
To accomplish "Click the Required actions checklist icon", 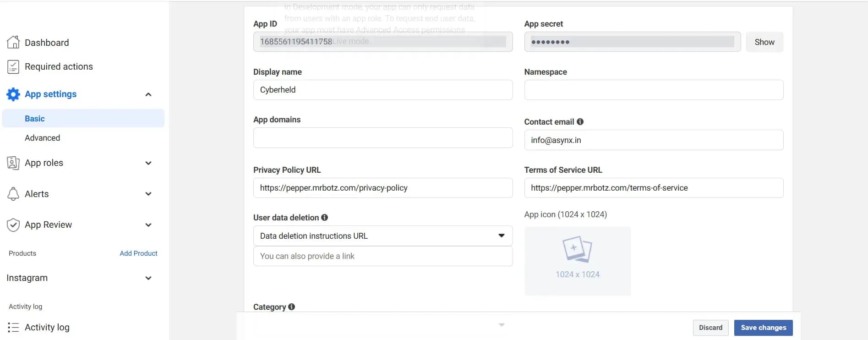I will point(13,67).
